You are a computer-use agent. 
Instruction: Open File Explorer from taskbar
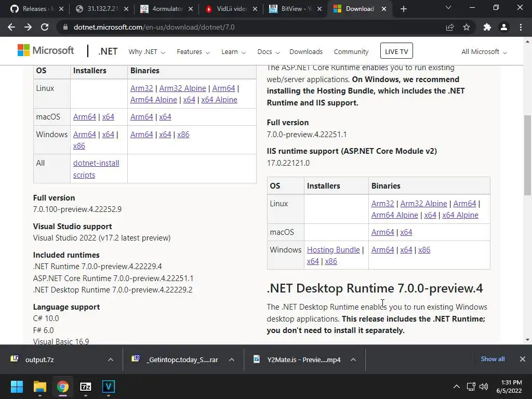coord(39,387)
